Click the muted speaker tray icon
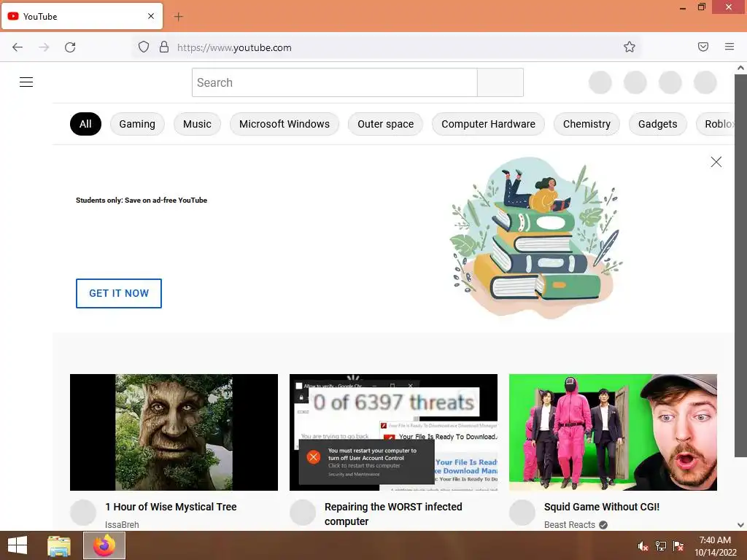The width and height of the screenshot is (747, 560). [x=643, y=546]
